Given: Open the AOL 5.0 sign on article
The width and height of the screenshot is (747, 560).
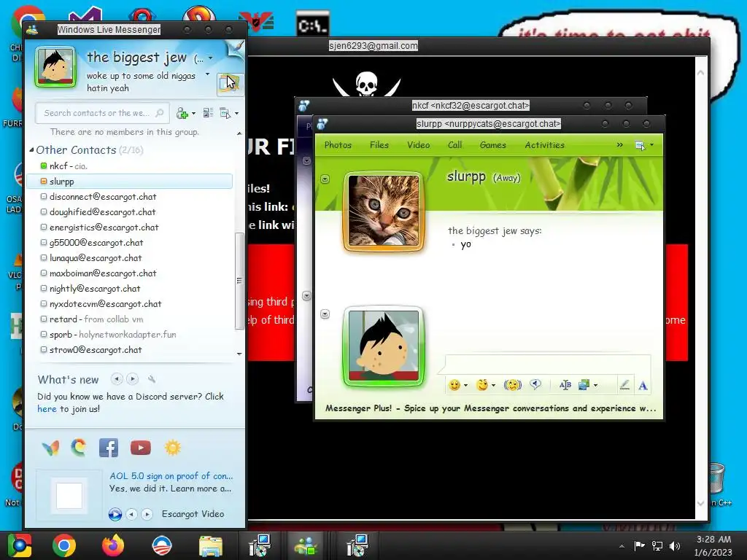Looking at the screenshot, I should click(x=171, y=475).
